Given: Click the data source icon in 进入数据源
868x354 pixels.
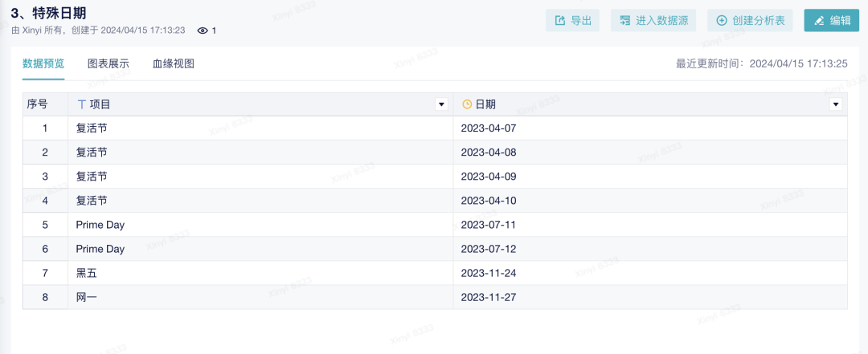Looking at the screenshot, I should coord(625,20).
